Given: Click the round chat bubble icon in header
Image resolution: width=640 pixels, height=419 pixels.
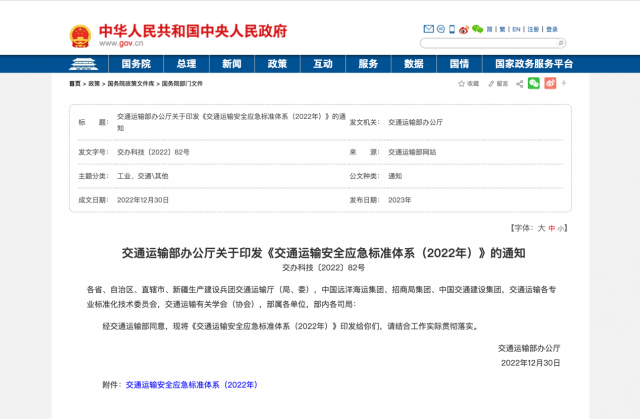Looking at the screenshot, I should pyautogui.click(x=441, y=29).
